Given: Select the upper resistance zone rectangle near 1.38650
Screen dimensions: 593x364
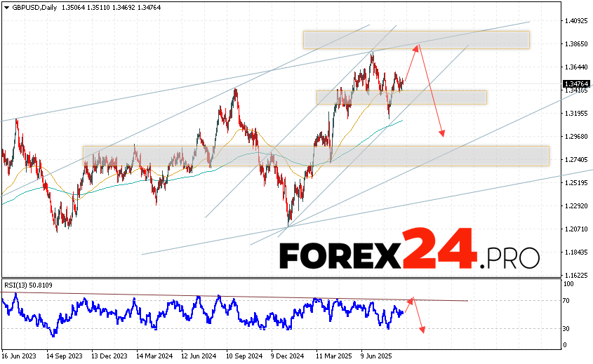Looking at the screenshot, I should 415,40.
